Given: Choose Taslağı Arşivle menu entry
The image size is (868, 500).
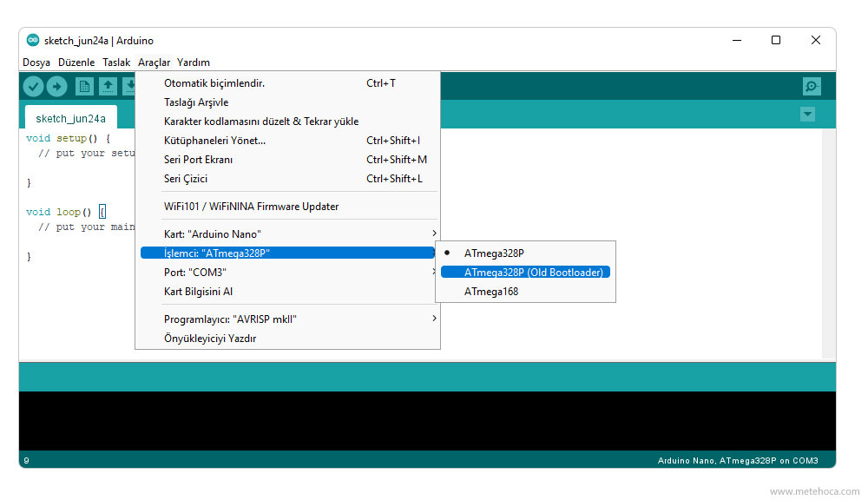Looking at the screenshot, I should pos(288,102).
